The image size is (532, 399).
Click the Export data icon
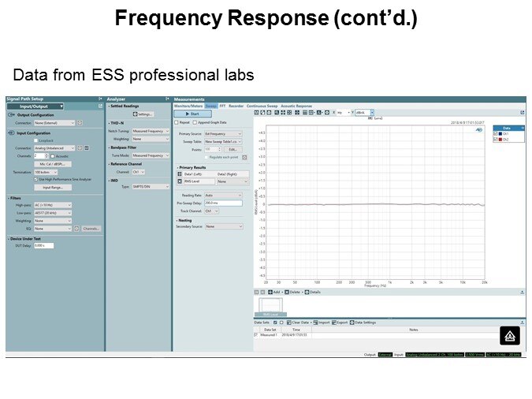pos(334,323)
